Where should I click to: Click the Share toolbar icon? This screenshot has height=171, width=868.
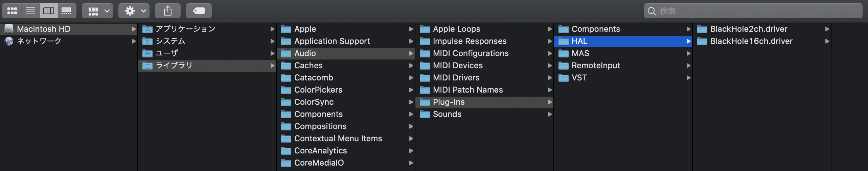point(168,11)
